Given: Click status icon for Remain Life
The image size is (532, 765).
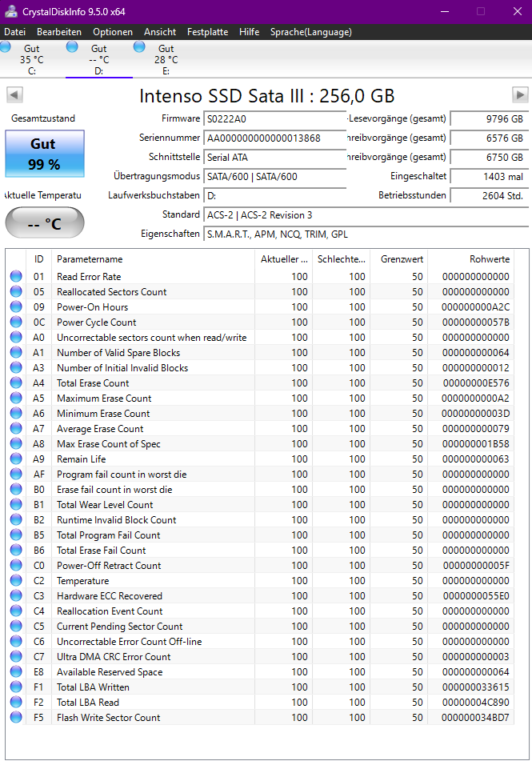Looking at the screenshot, I should tap(16, 459).
